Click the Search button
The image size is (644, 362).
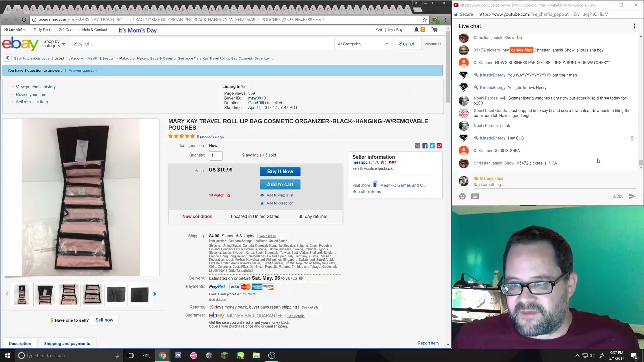[407, 44]
